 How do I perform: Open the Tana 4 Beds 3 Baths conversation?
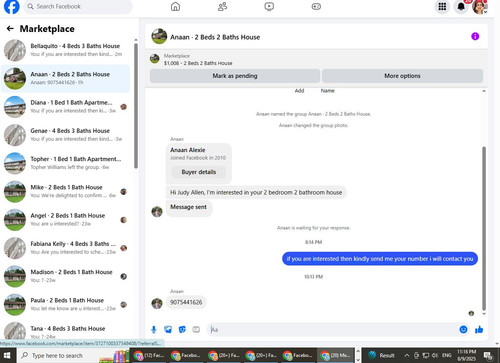65,331
